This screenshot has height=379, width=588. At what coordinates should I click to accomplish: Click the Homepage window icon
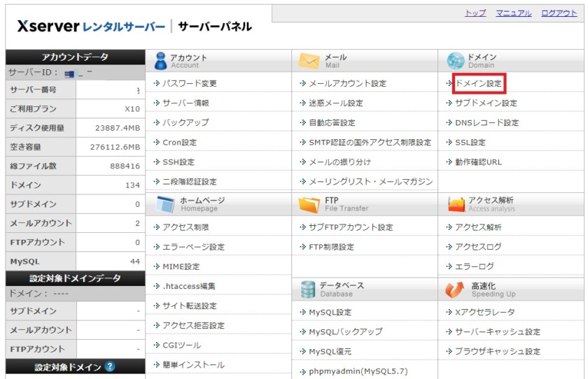coord(165,204)
